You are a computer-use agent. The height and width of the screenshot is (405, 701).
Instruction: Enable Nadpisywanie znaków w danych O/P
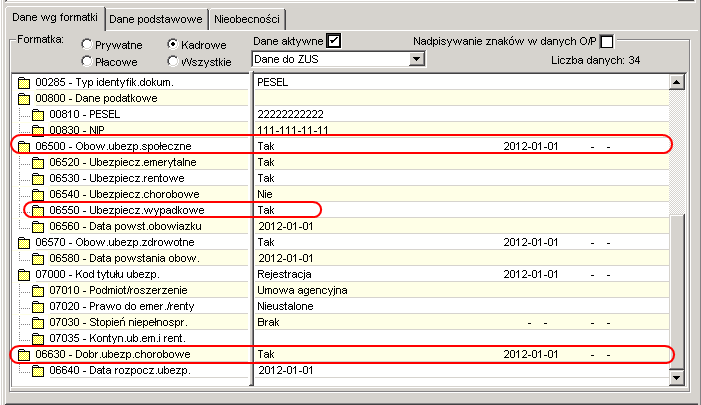tap(607, 42)
